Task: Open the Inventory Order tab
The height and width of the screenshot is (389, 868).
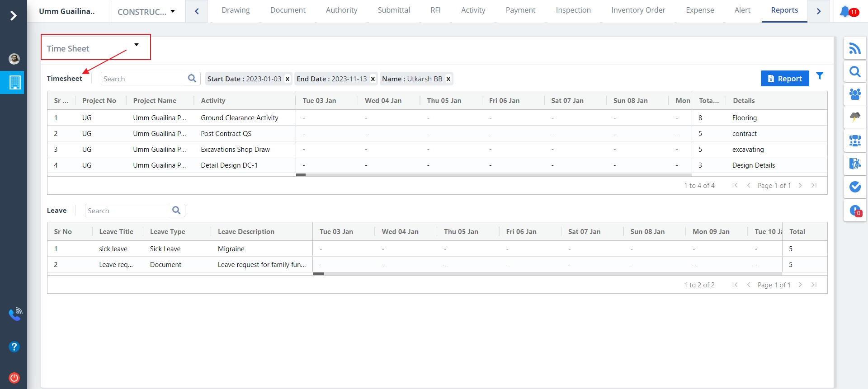Action: pos(638,10)
